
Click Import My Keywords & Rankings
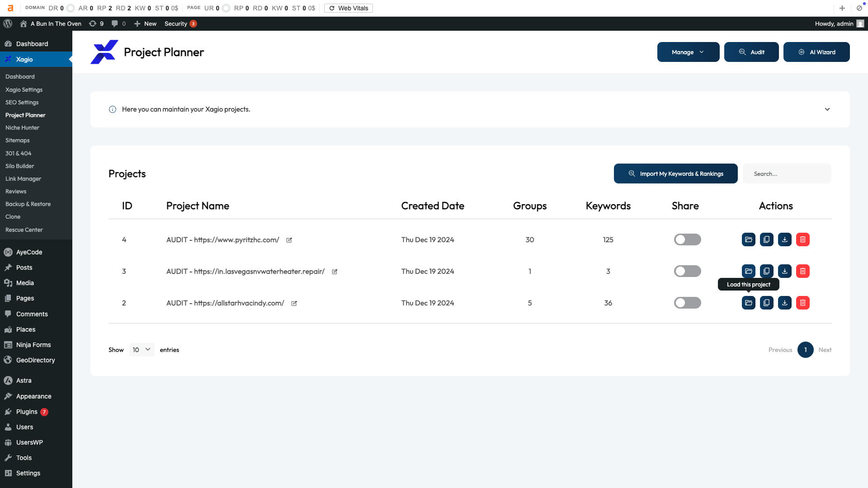click(675, 174)
